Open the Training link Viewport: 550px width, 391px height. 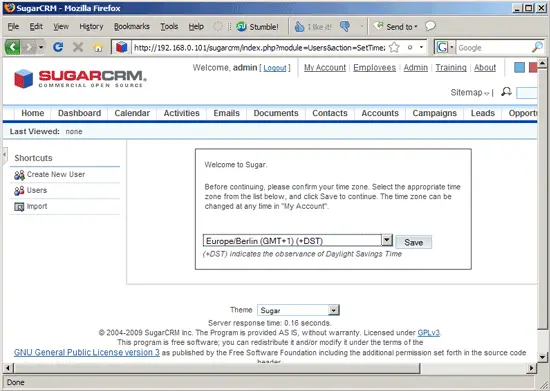coord(451,68)
